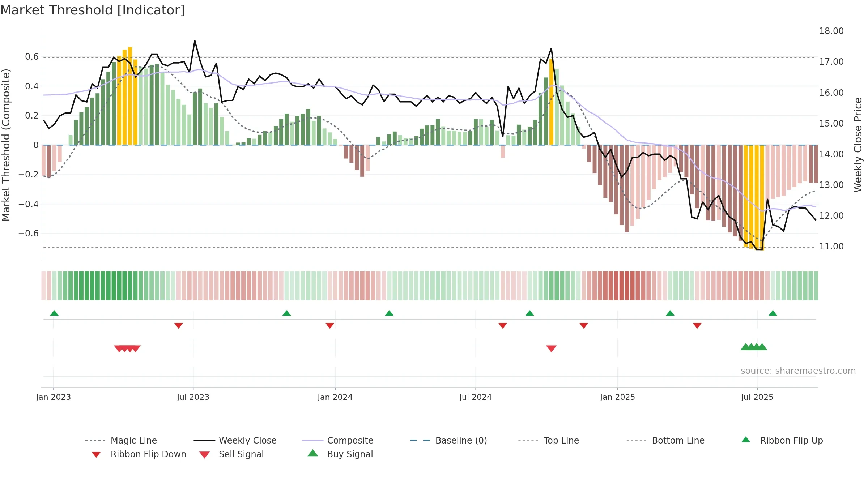
Task: Click the Jan 2024 x-axis label
Action: [x=335, y=397]
